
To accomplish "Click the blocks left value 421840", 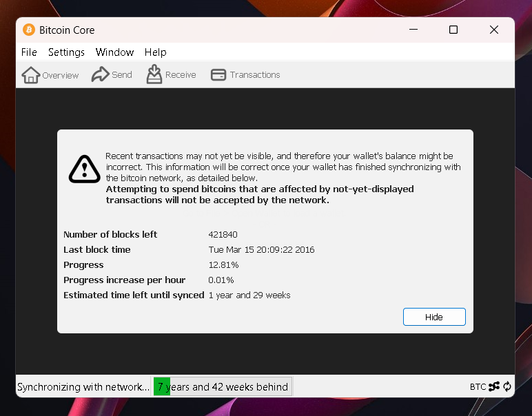I will pyautogui.click(x=223, y=235).
